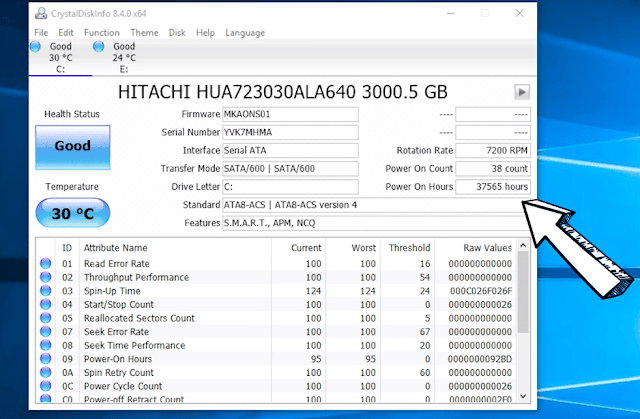640x419 pixels.
Task: Click the Standard field ATA8-ACS
Action: click(x=376, y=205)
